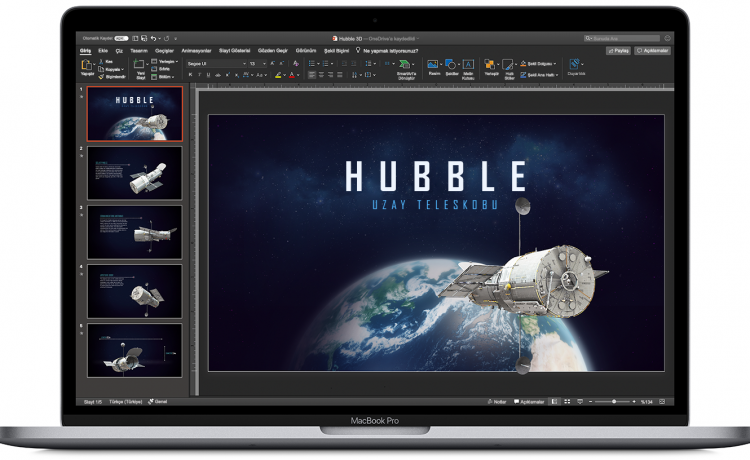The width and height of the screenshot is (750, 460).
Task: Open the Ekle ribbon tab
Action: [103, 50]
